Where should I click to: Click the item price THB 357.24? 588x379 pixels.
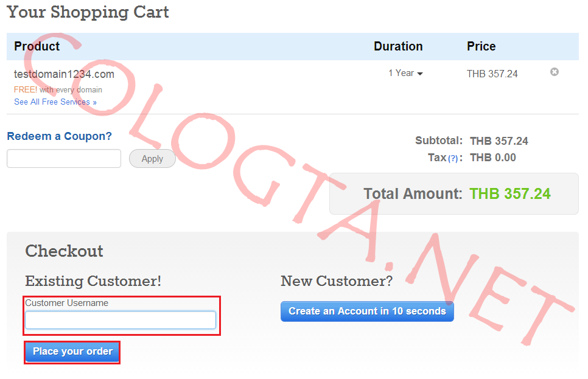492,74
